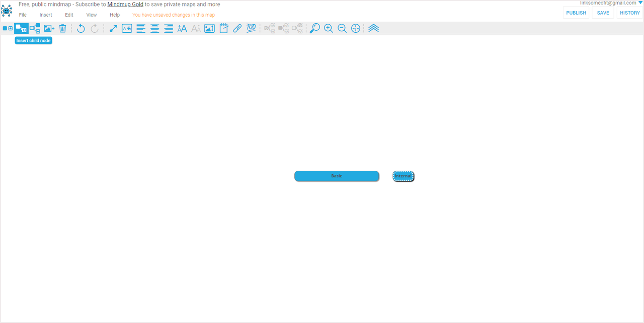Image resolution: width=644 pixels, height=323 pixels.
Task: Click the 100 progress measurement icon
Action: click(x=251, y=28)
